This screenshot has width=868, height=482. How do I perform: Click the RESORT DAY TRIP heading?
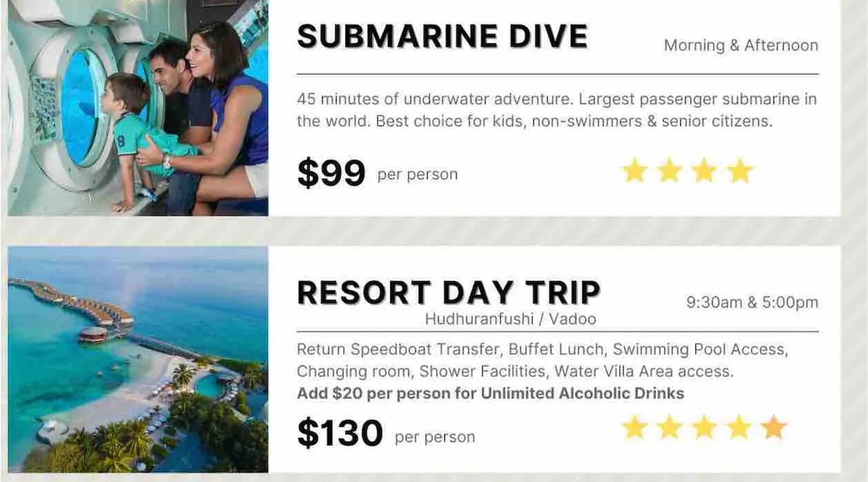point(448,293)
